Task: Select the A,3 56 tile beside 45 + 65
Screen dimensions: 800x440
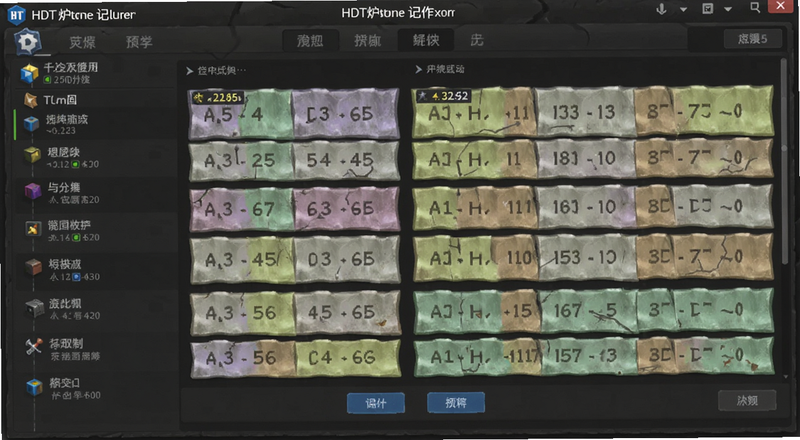Action: coord(243,313)
